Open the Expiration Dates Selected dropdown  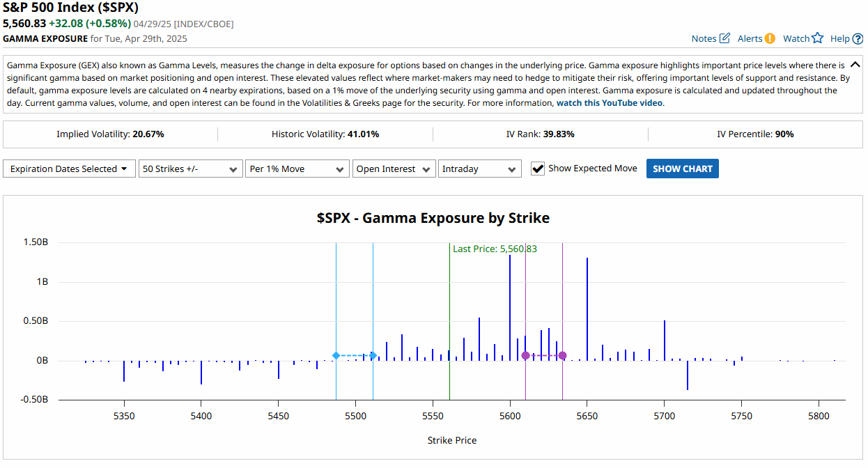[70, 169]
